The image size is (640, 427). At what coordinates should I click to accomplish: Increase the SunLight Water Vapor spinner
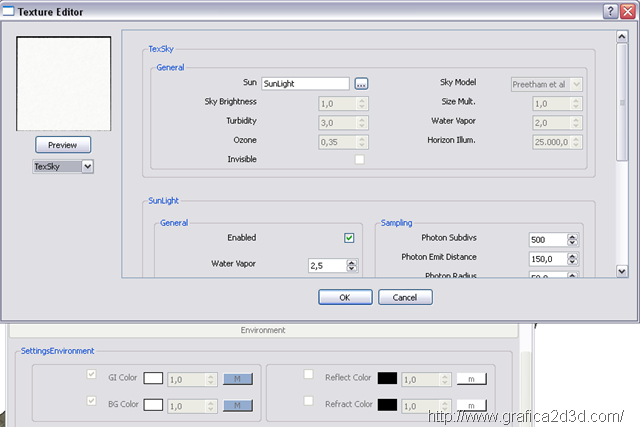tap(352, 262)
